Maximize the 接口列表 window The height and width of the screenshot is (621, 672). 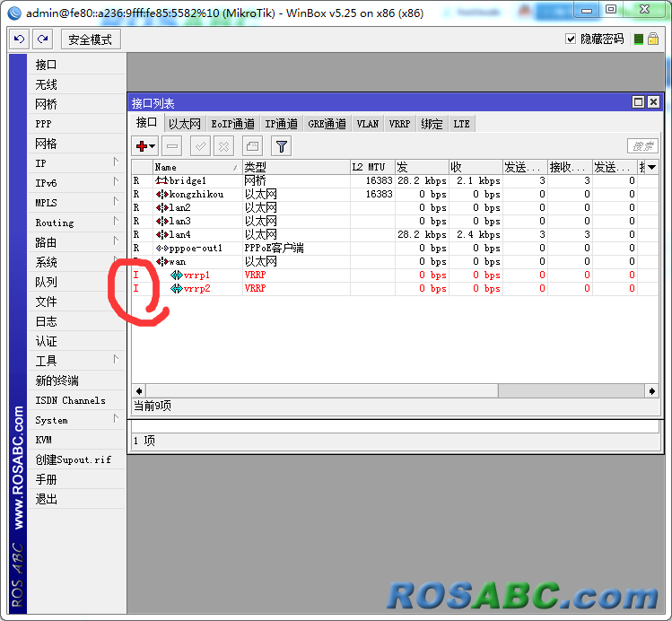point(638,102)
